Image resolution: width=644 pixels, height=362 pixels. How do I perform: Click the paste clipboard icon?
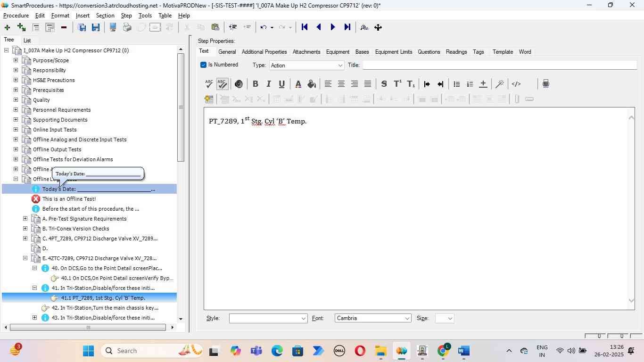(x=215, y=27)
